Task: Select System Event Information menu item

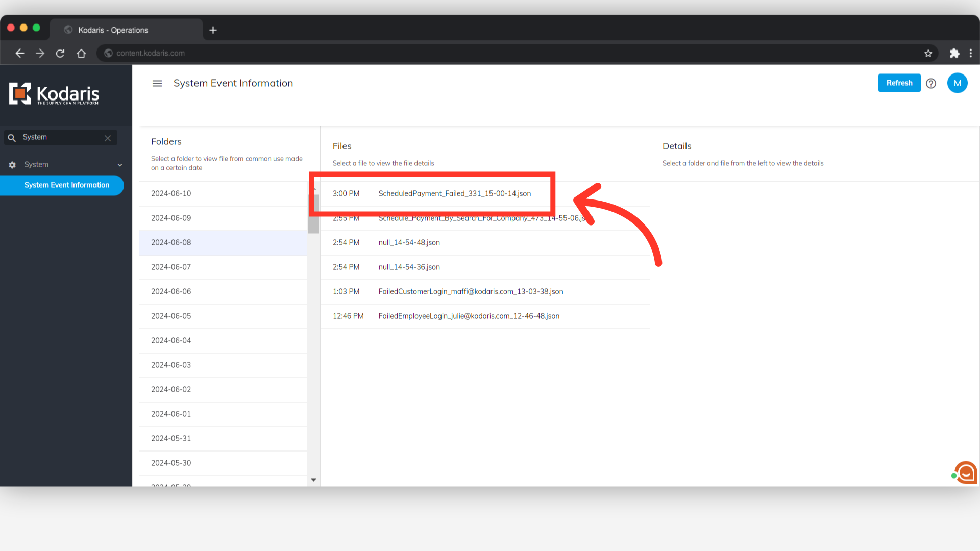Action: click(67, 185)
